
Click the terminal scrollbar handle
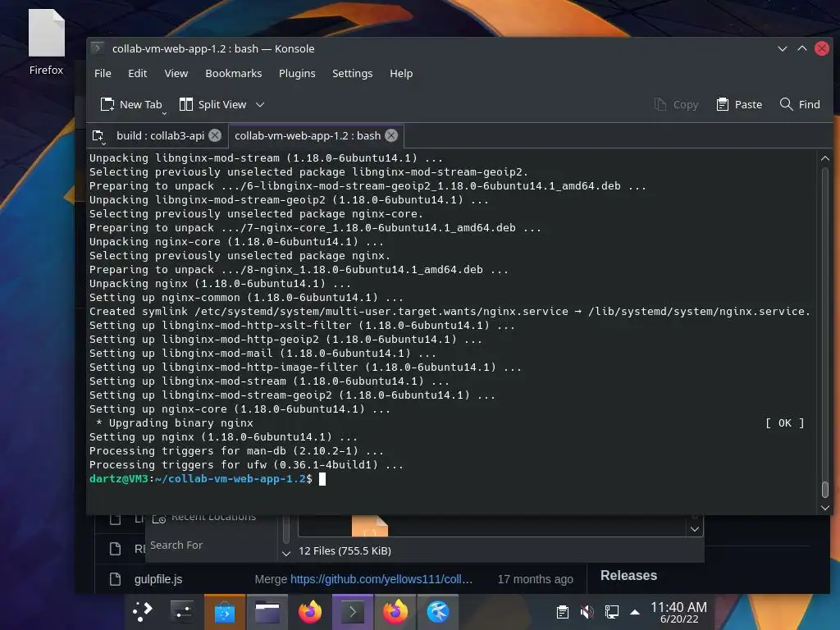point(825,489)
